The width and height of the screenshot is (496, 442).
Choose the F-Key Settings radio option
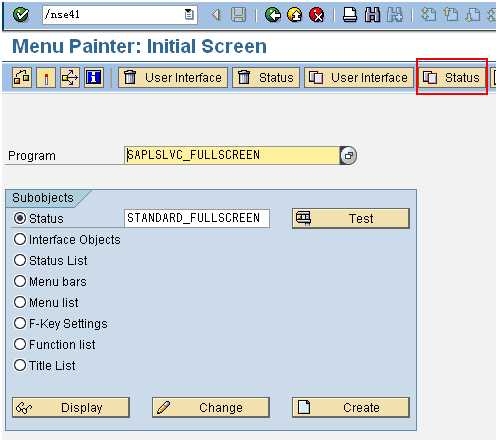(20, 323)
